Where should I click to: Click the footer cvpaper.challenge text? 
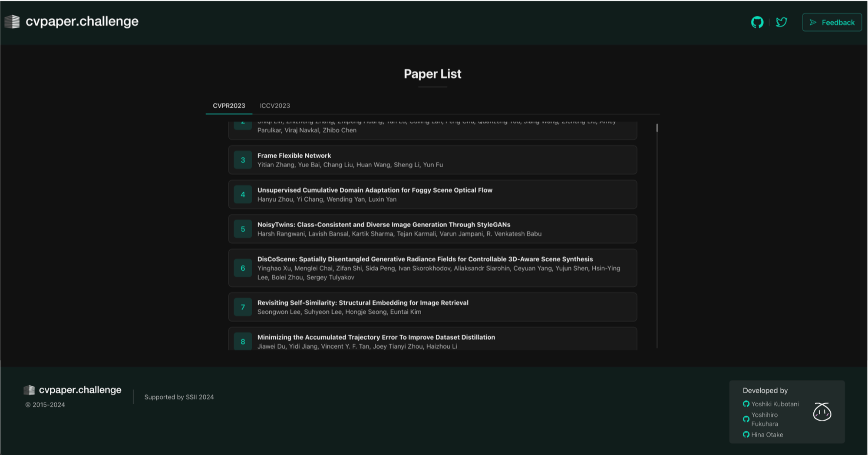tap(80, 390)
